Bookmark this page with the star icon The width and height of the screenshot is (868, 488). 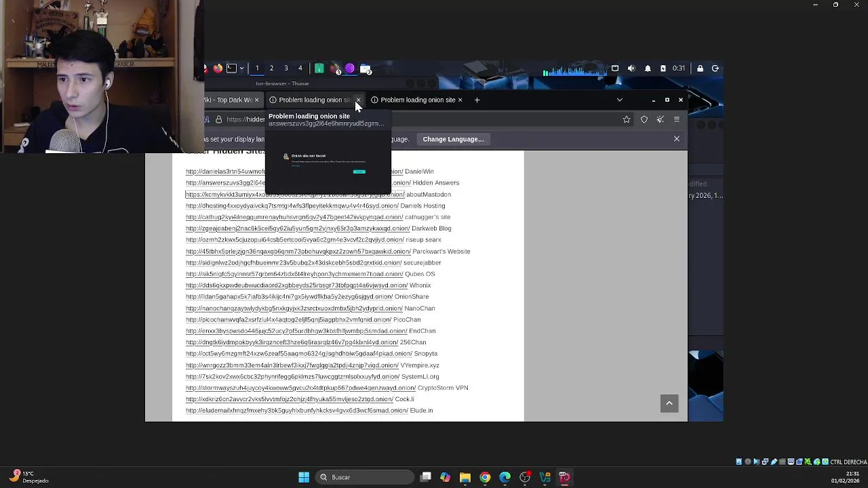pos(627,120)
